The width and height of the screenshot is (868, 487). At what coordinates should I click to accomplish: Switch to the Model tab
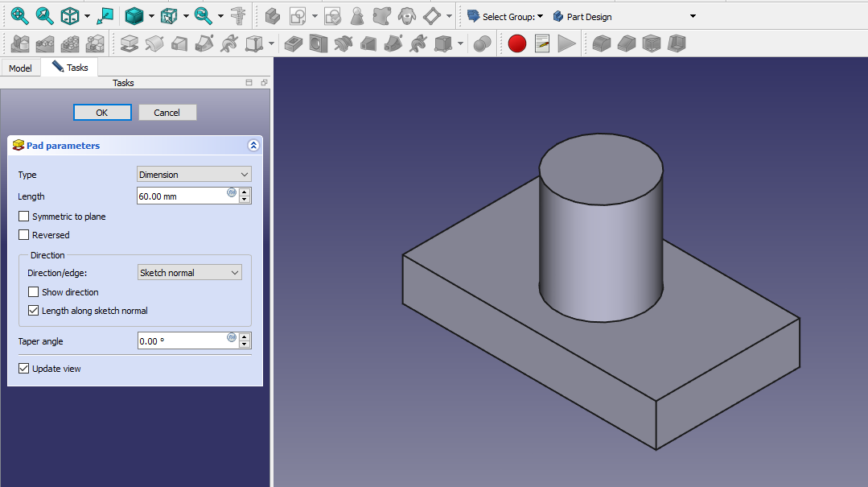pyautogui.click(x=20, y=68)
